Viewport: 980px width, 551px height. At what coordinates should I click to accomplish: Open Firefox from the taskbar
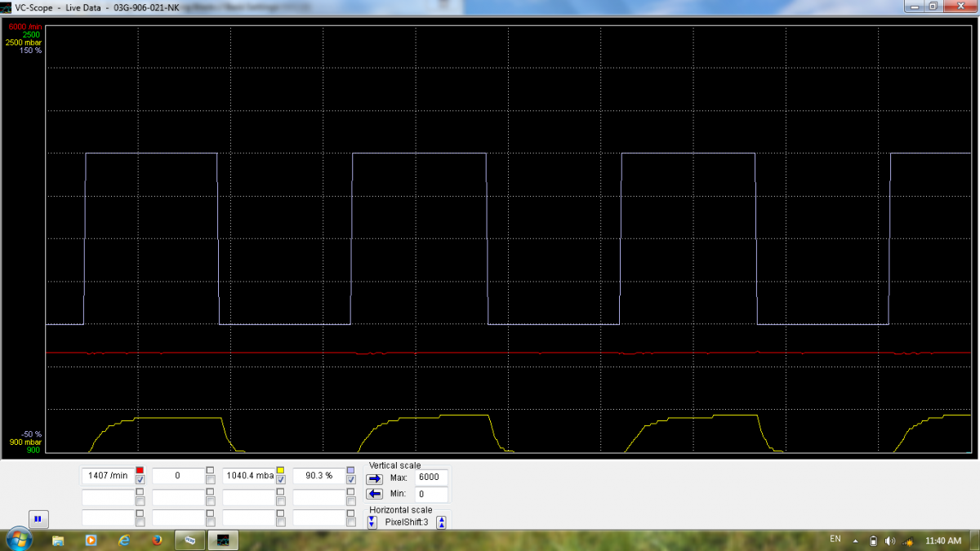point(155,540)
